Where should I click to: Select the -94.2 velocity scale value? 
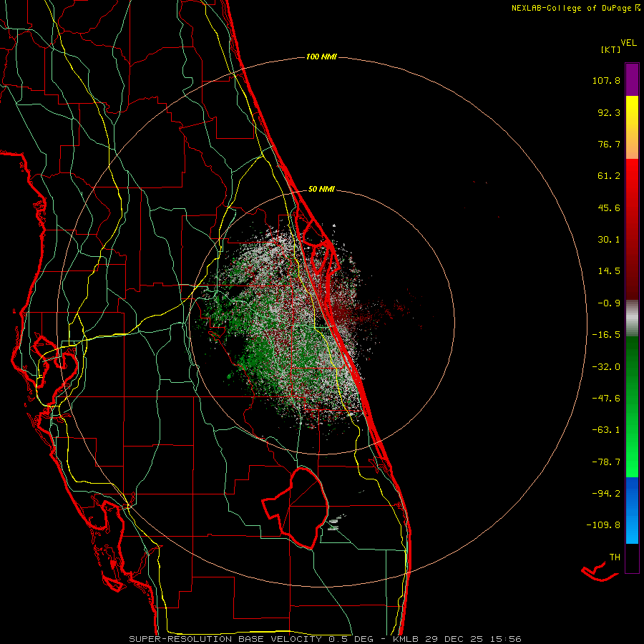[x=606, y=493]
